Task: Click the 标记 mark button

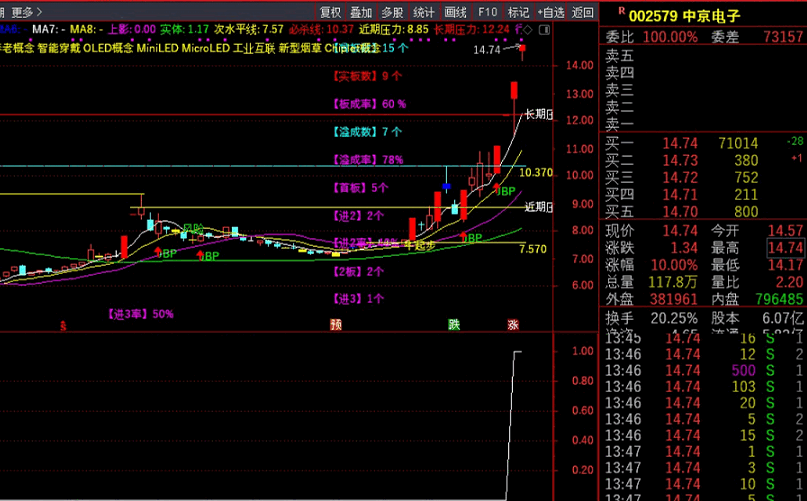Action: (518, 12)
